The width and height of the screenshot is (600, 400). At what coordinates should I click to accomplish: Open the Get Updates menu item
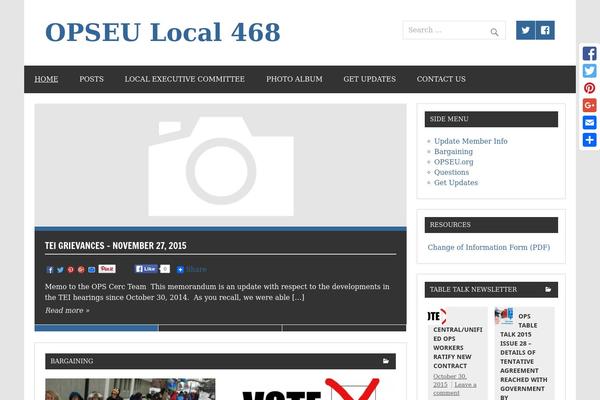370,79
